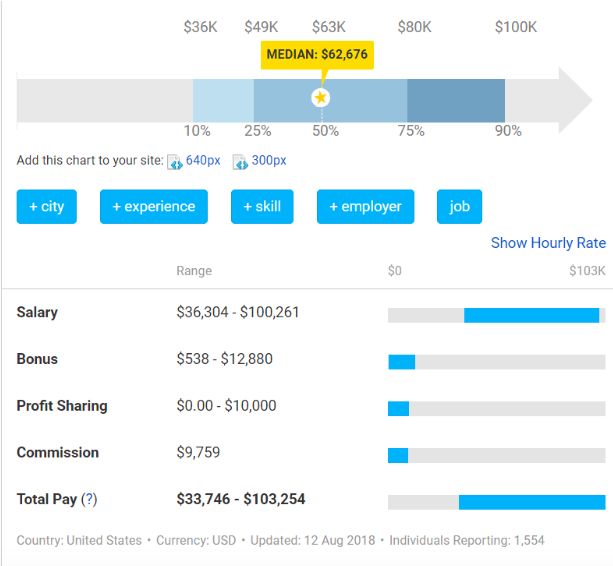Click the total $33,746 - $103,254
The image size is (613, 566).
click(x=240, y=499)
